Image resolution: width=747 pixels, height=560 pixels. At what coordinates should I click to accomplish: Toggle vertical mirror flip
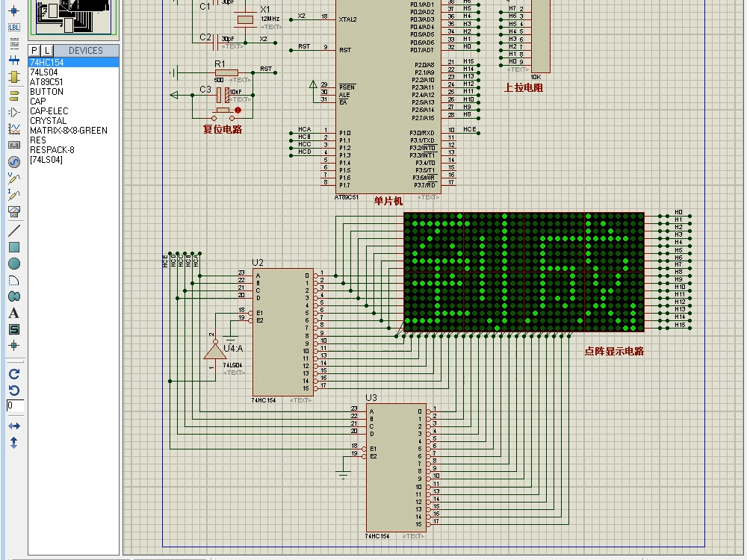(x=14, y=443)
